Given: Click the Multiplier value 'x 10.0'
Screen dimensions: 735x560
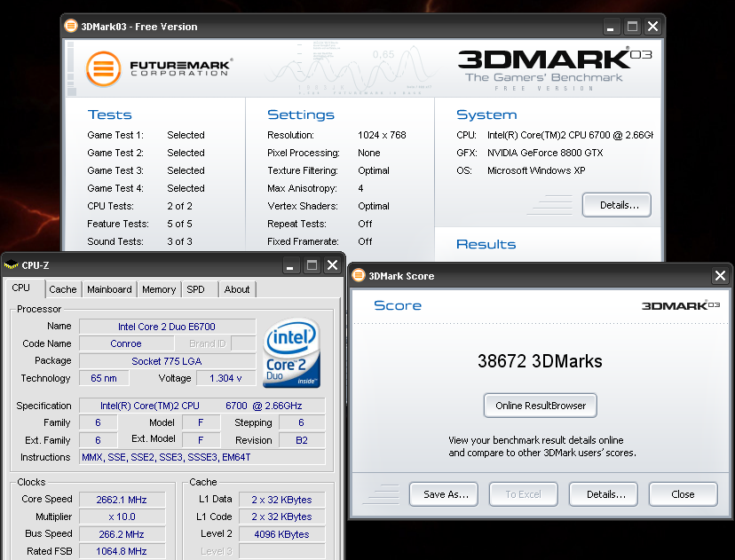Looking at the screenshot, I should click(x=122, y=517).
